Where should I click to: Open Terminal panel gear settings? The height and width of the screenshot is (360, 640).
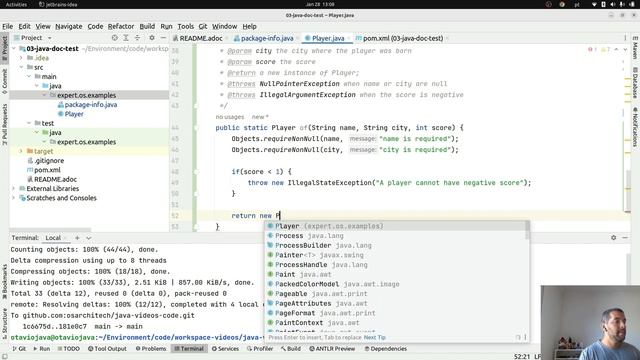(x=613, y=238)
